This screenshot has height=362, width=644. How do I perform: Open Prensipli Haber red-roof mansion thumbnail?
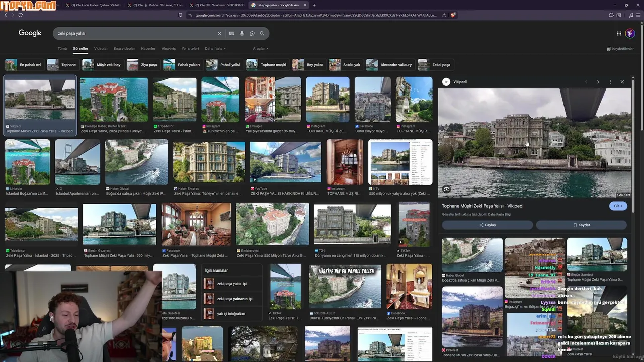(x=114, y=100)
